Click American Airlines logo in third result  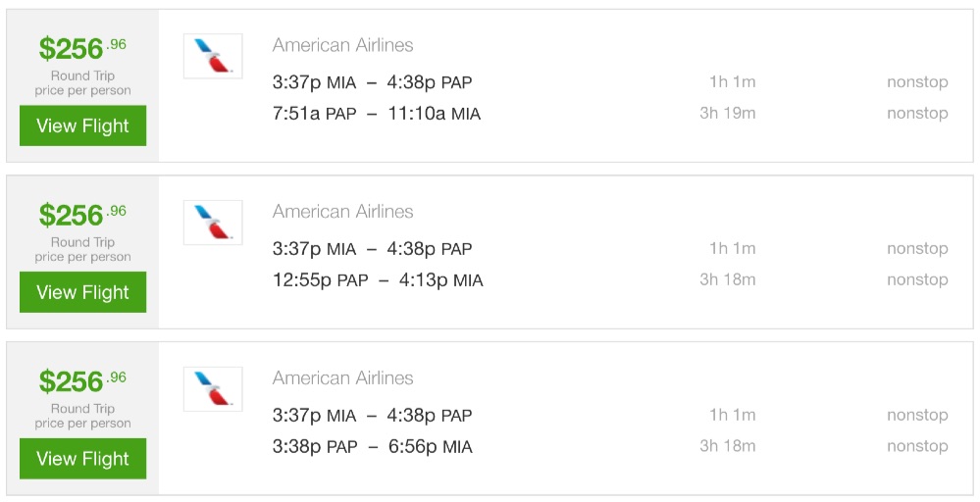click(x=213, y=389)
